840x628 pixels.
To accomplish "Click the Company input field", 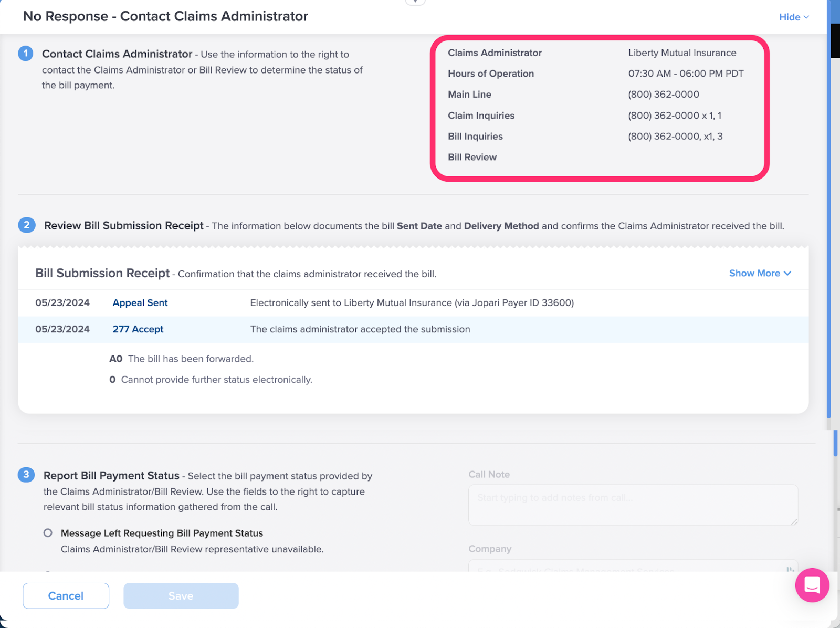I will tap(633, 566).
